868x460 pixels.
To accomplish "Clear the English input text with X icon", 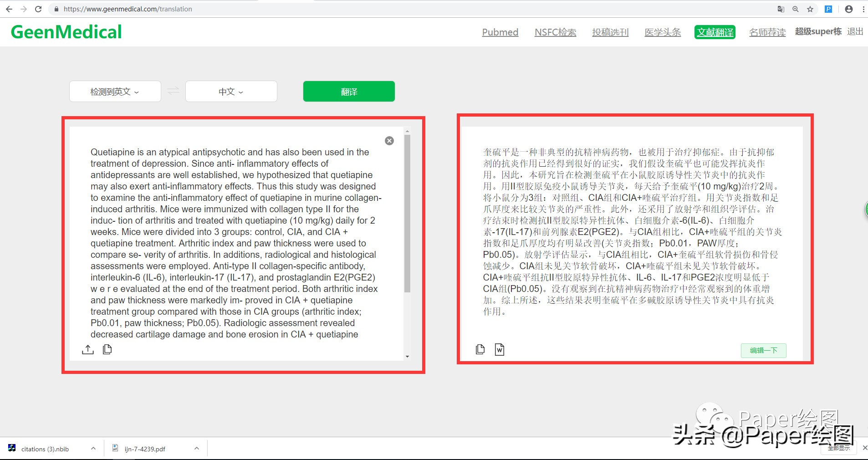I will [x=389, y=140].
